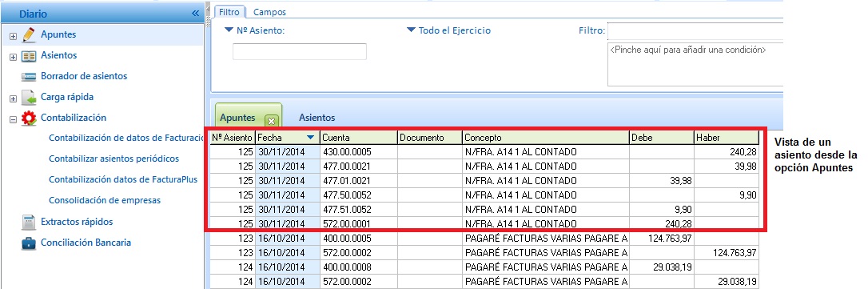
Task: Sort by Concepto column header
Action: click(546, 138)
